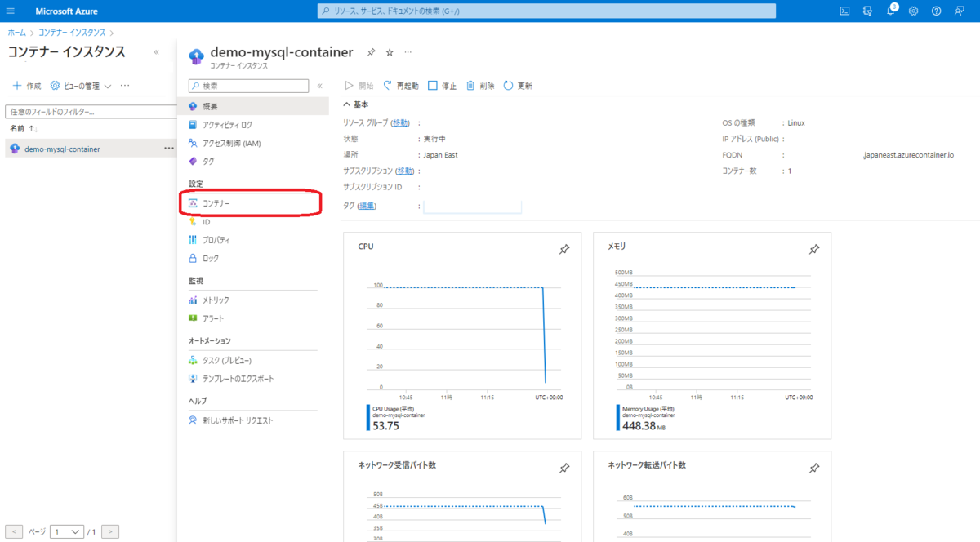Screen dimensions: 980x542
Task: Go to next page of list
Action: pos(110,531)
